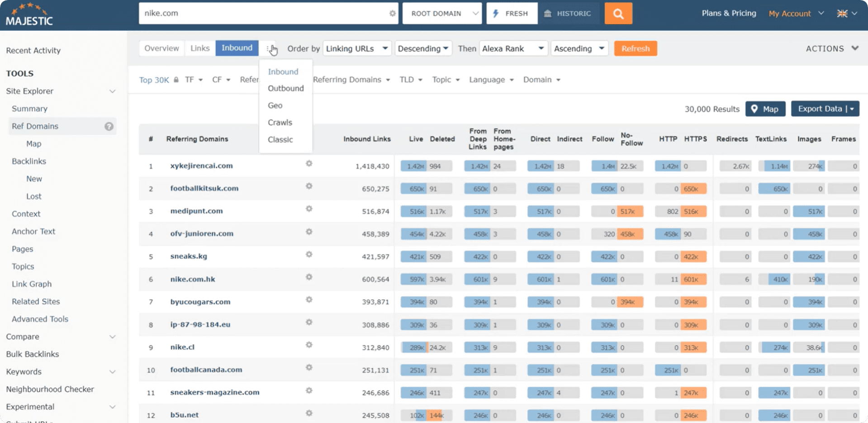Open Recent Activity in the sidebar
Screen dimensions: 868x423
pos(33,51)
